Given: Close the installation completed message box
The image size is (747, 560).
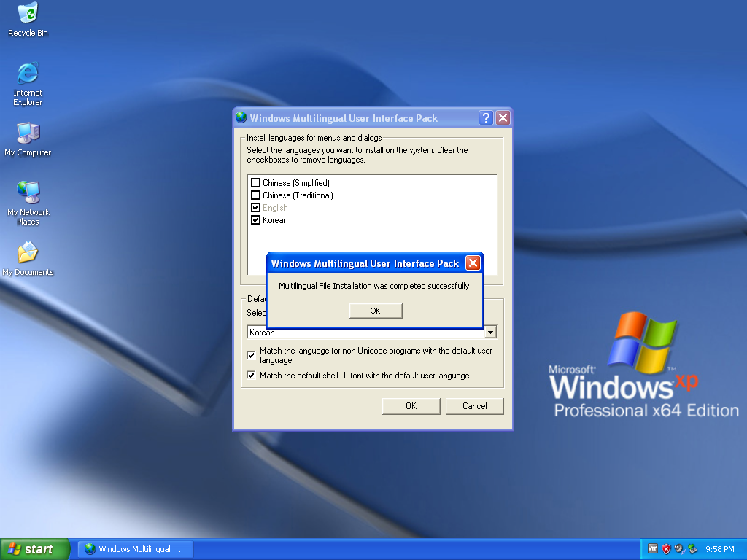Looking at the screenshot, I should pyautogui.click(x=473, y=262).
